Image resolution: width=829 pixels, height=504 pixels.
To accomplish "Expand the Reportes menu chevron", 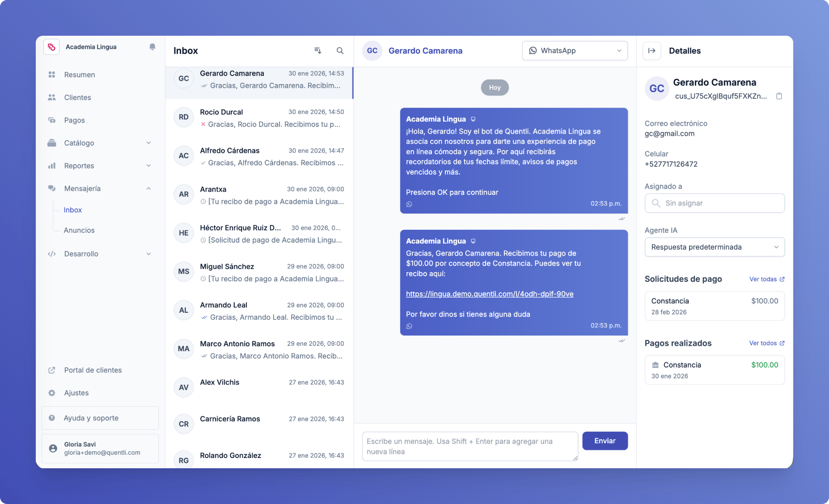I will 149,166.
